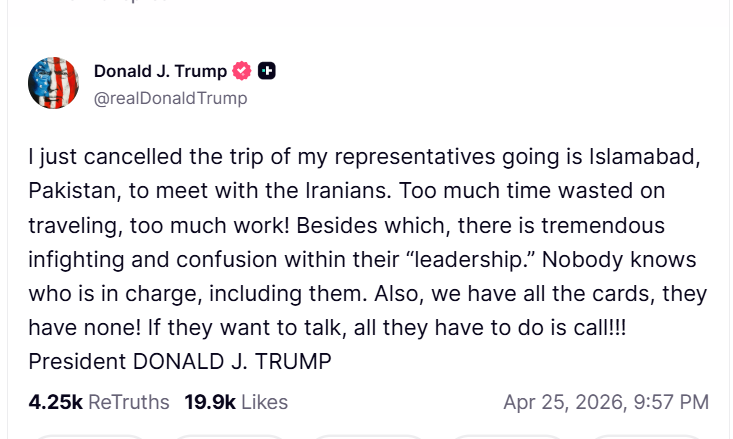Open Donald J. Trump's profile avatar

(53, 83)
